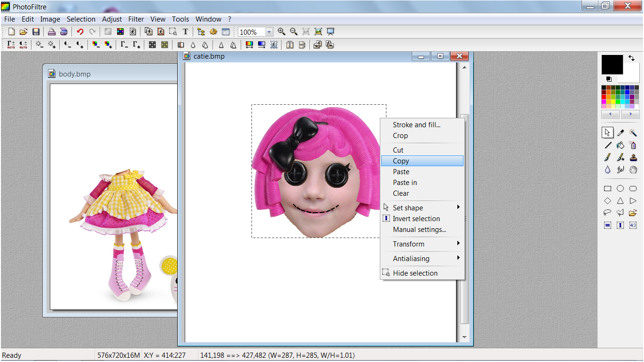Choose the Polygon selection shape

click(620, 213)
